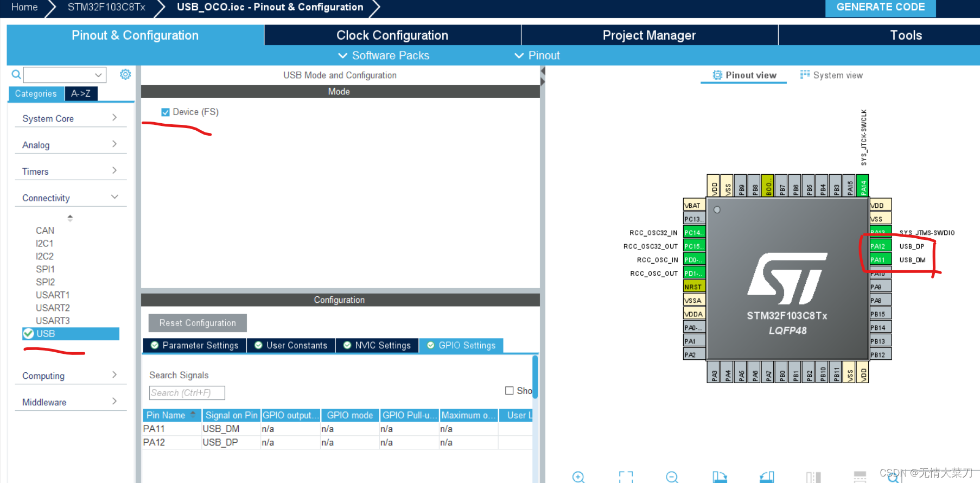Select USART1 in Connectivity list
The height and width of the screenshot is (483, 980).
click(x=53, y=295)
